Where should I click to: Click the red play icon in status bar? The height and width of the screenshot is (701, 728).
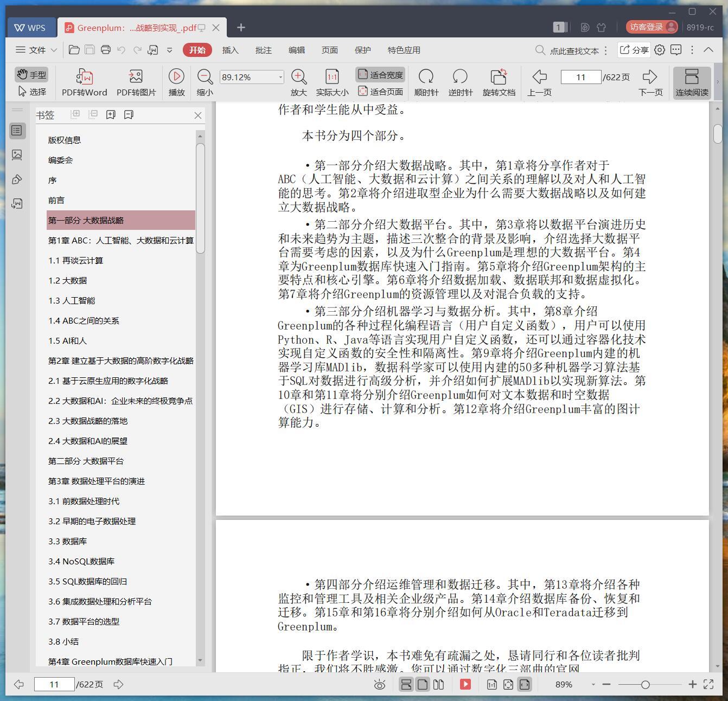(x=465, y=684)
